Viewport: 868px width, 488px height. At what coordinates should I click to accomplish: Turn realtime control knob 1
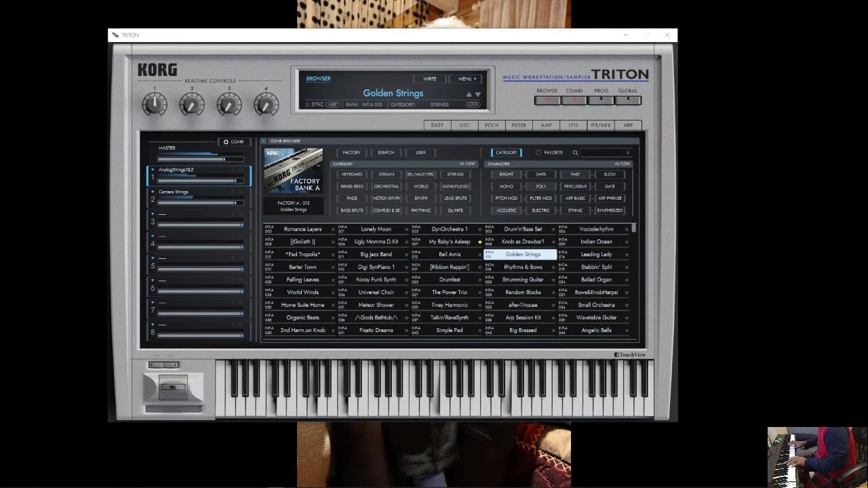(155, 104)
